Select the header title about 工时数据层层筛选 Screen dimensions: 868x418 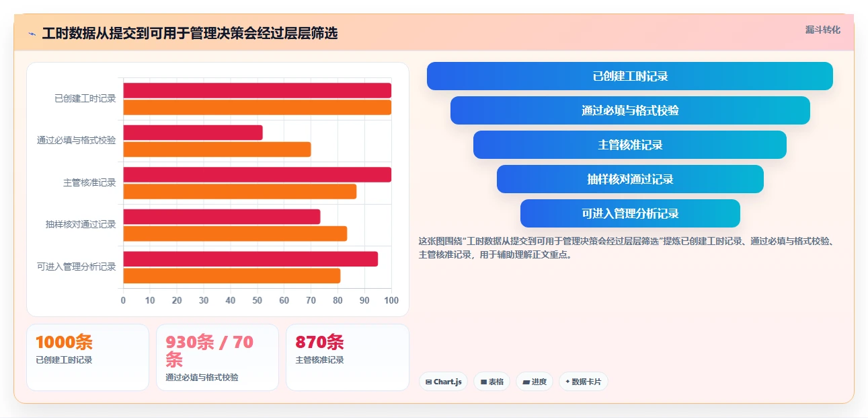click(190, 33)
